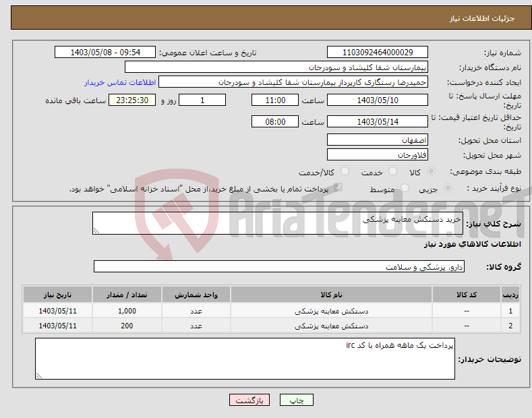Image resolution: width=532 pixels, height=418 pixels.
Task: Select the جزیی purchase type radio
Action: [448, 188]
